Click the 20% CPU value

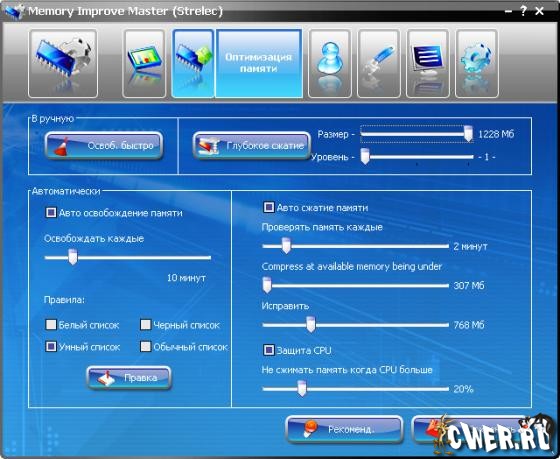[463, 389]
